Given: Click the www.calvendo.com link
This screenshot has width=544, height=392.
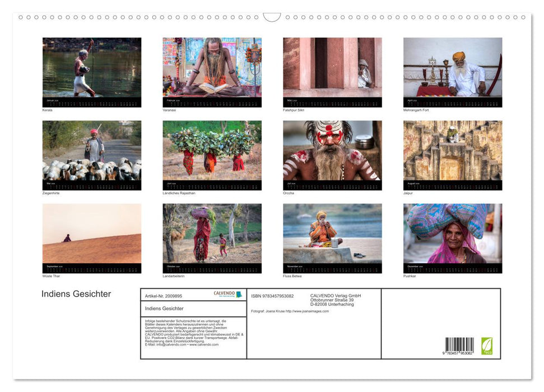Looking at the screenshot, I should [x=204, y=344].
